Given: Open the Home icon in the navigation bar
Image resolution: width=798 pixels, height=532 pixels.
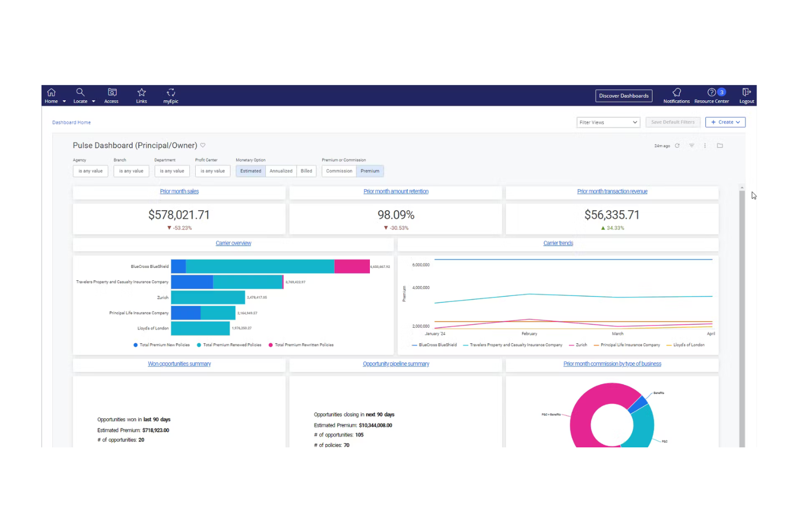Looking at the screenshot, I should [51, 93].
